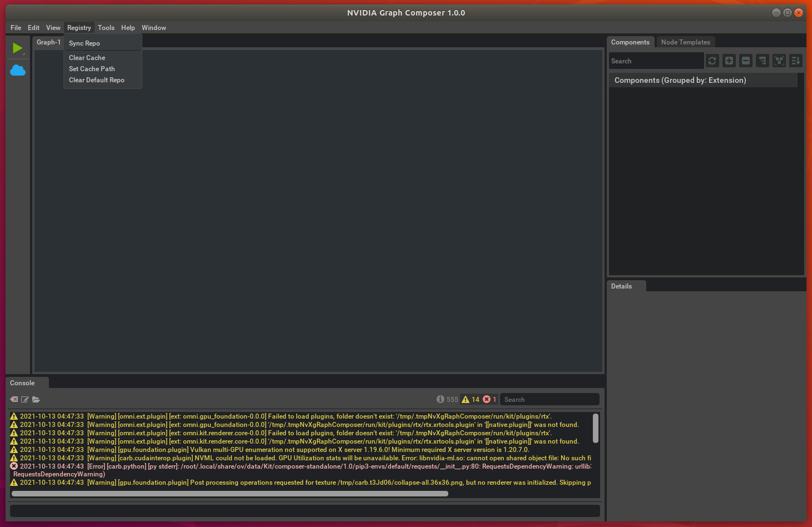This screenshot has height=527, width=812.
Task: Toggle warning messages filter showing 14
Action: pos(471,400)
